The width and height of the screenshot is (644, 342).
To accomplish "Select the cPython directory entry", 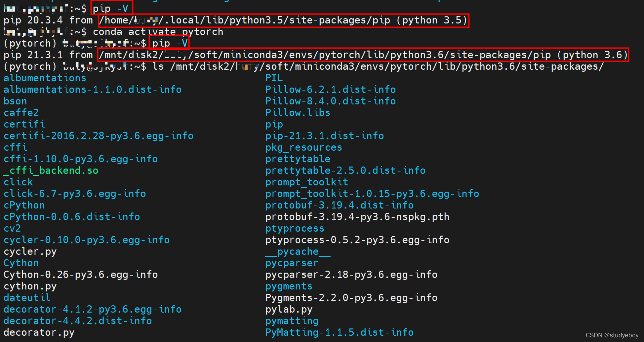I will [x=24, y=205].
